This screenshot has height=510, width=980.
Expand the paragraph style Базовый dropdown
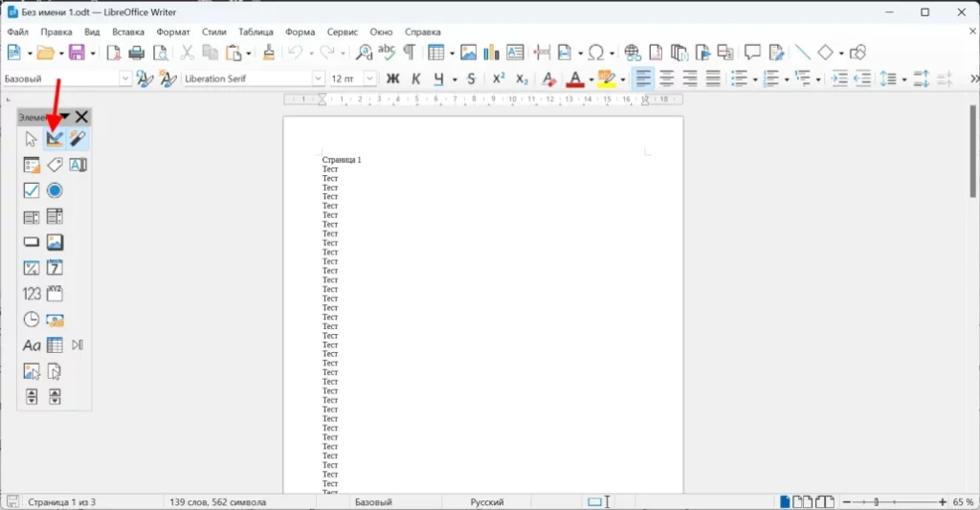(125, 78)
